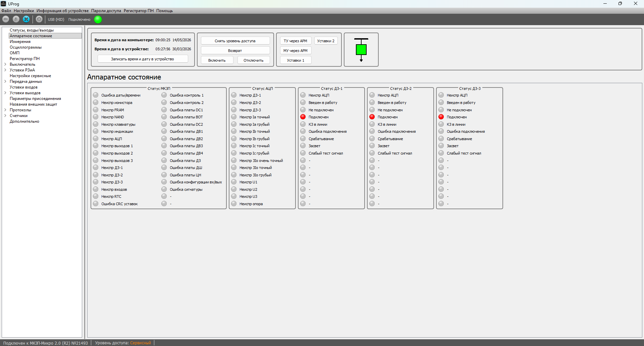The height and width of the screenshot is (346, 644).
Task: Click the connect plug icon in toolbar
Action: pyautogui.click(x=16, y=19)
